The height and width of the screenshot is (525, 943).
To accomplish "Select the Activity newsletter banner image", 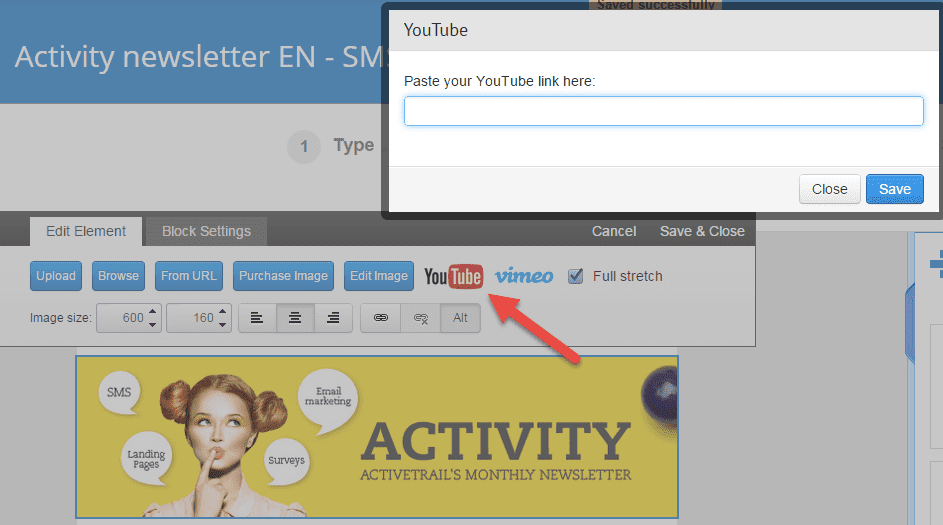I will click(377, 437).
